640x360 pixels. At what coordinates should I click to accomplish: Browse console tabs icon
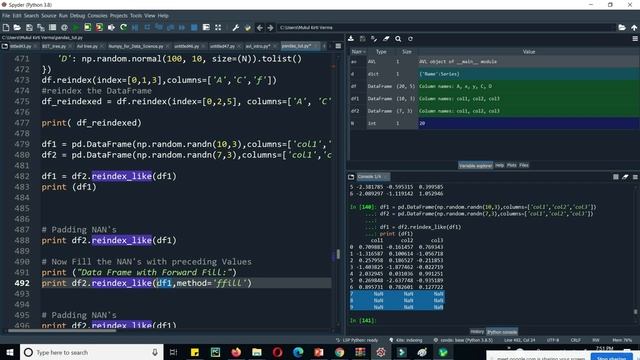pyautogui.click(x=351, y=177)
